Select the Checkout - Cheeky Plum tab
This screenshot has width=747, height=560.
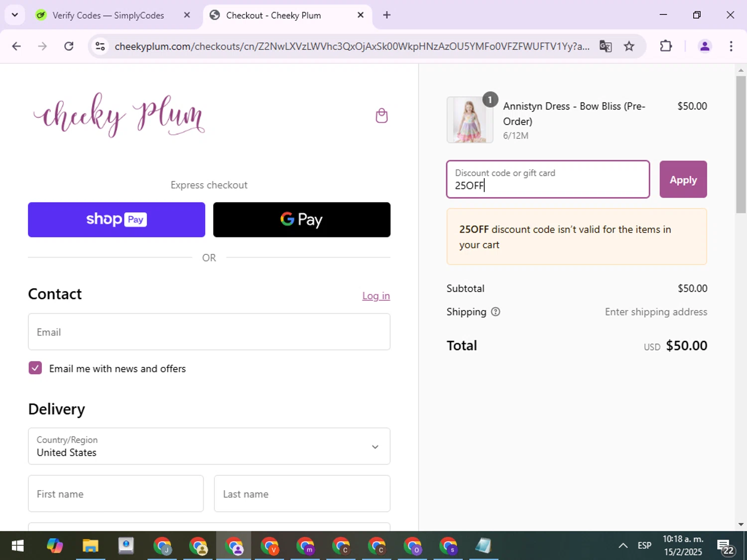pos(287,15)
